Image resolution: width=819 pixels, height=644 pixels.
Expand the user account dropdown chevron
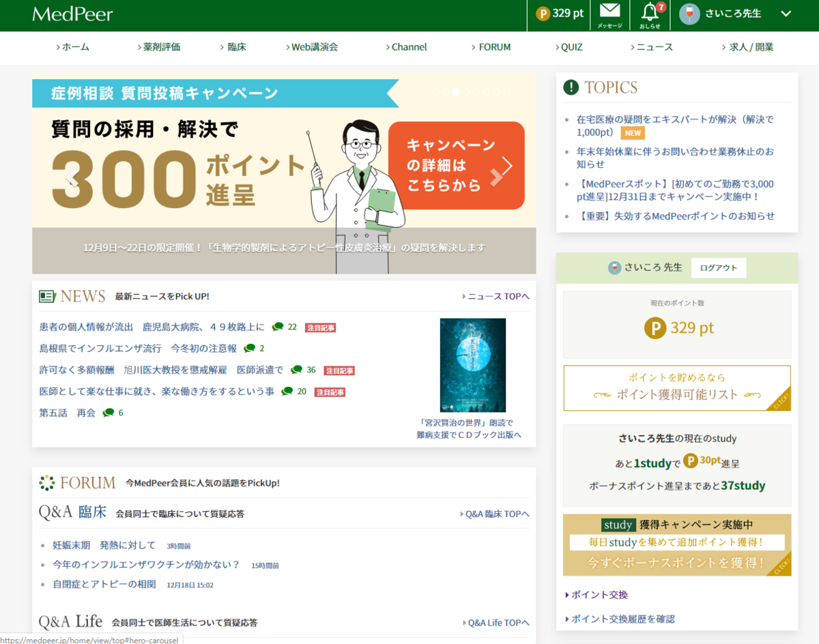[x=786, y=14]
